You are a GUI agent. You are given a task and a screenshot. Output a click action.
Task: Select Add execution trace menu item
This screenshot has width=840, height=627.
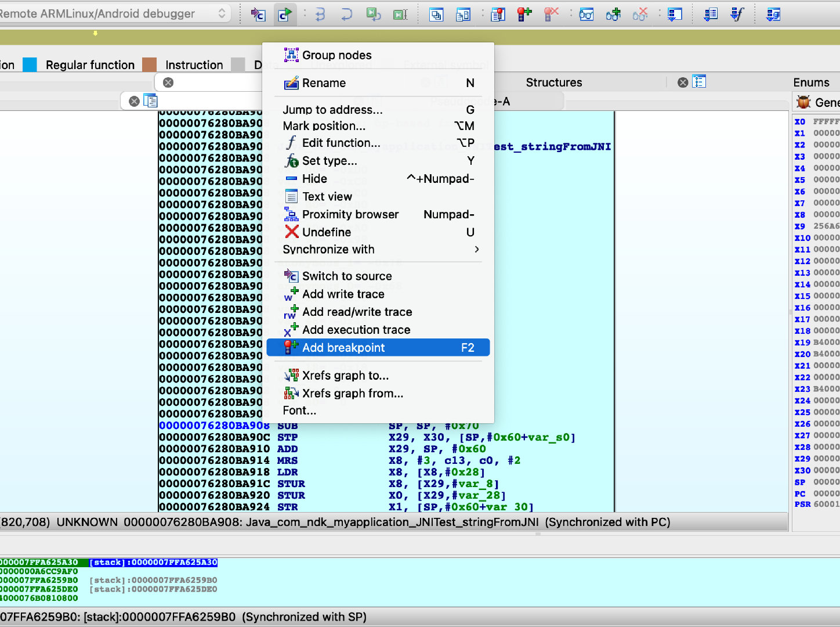coord(378,330)
